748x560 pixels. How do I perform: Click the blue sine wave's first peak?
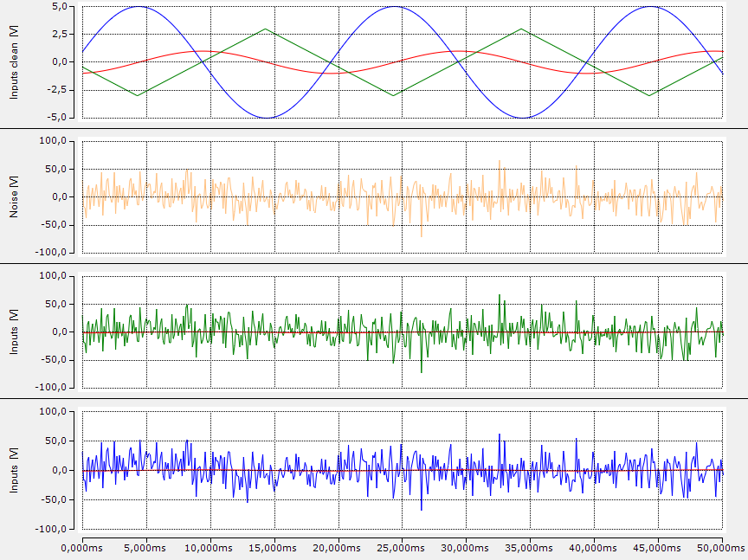pyautogui.click(x=139, y=7)
